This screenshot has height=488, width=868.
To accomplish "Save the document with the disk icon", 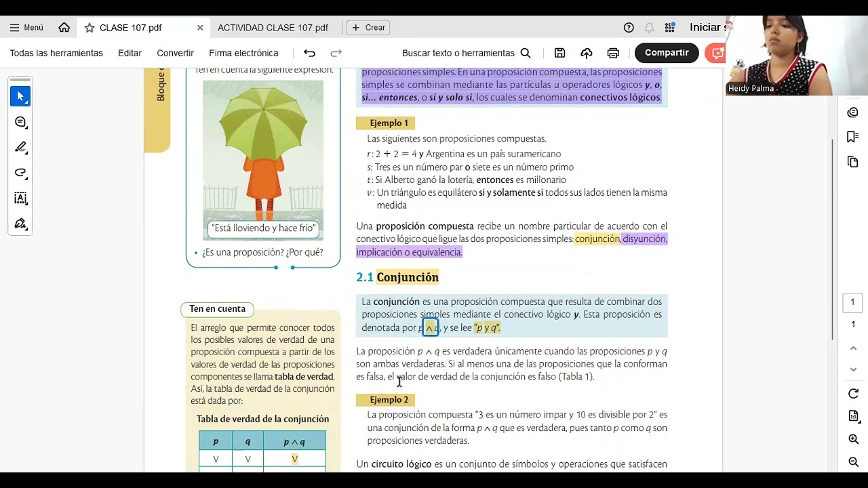I will coord(559,53).
